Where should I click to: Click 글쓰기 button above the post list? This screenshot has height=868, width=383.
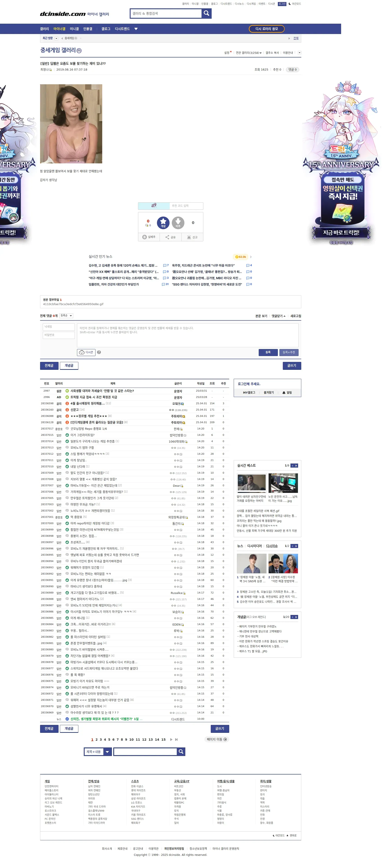pyautogui.click(x=292, y=365)
